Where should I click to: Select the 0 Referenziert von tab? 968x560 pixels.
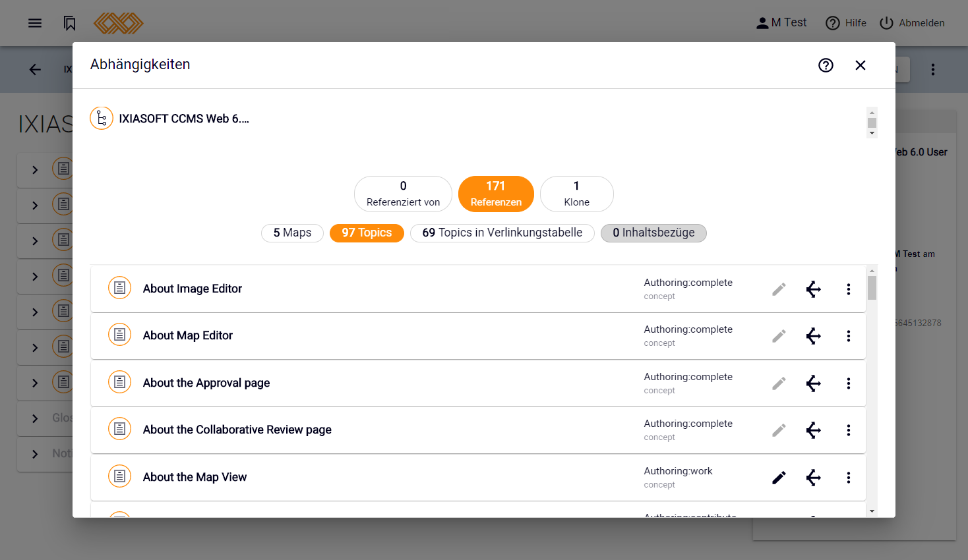[403, 194]
